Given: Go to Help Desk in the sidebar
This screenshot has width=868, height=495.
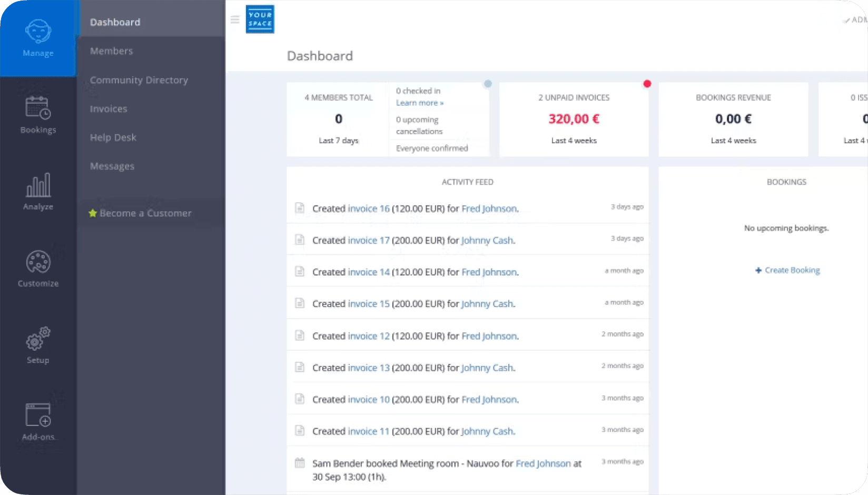Looking at the screenshot, I should [113, 137].
